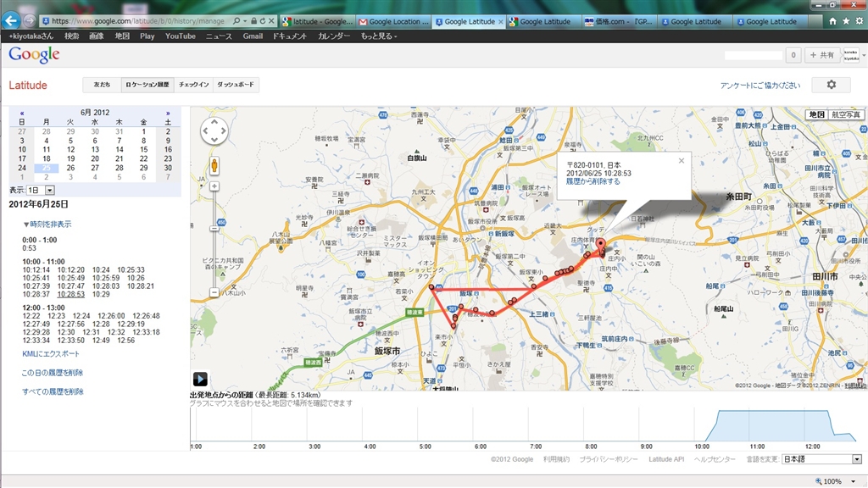Open the browser home icon

pos(832,21)
